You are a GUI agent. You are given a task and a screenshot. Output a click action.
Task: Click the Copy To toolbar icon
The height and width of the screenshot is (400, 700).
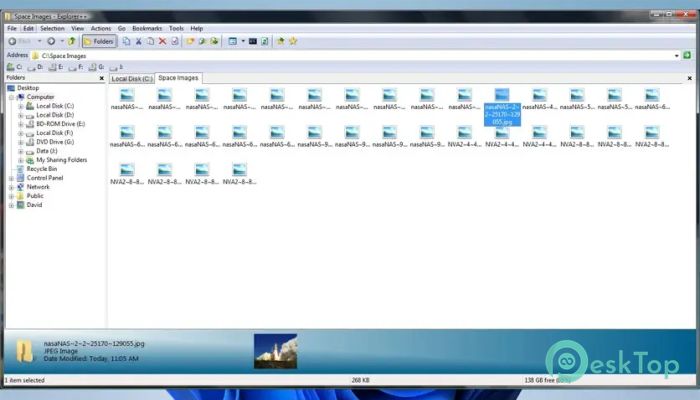point(202,41)
